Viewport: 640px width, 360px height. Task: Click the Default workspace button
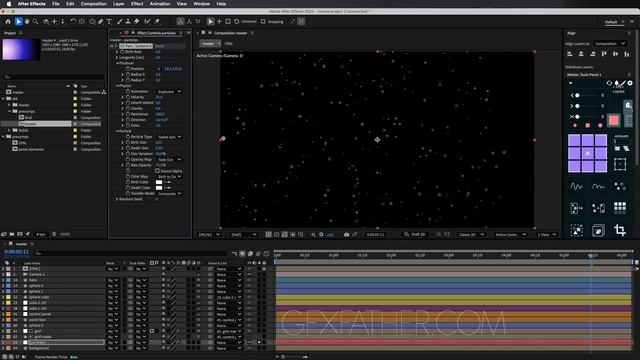tap(611, 22)
